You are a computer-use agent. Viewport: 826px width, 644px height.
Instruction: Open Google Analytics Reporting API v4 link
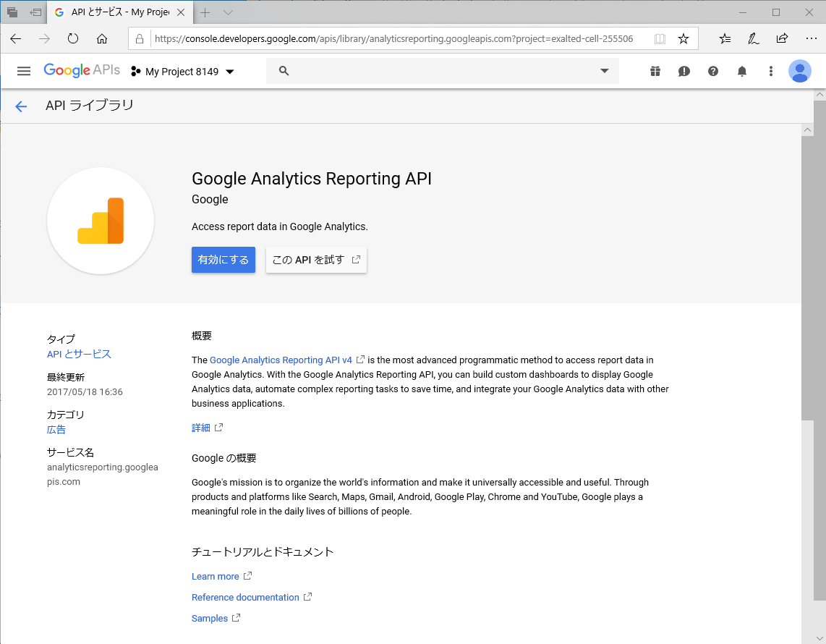[x=281, y=360]
